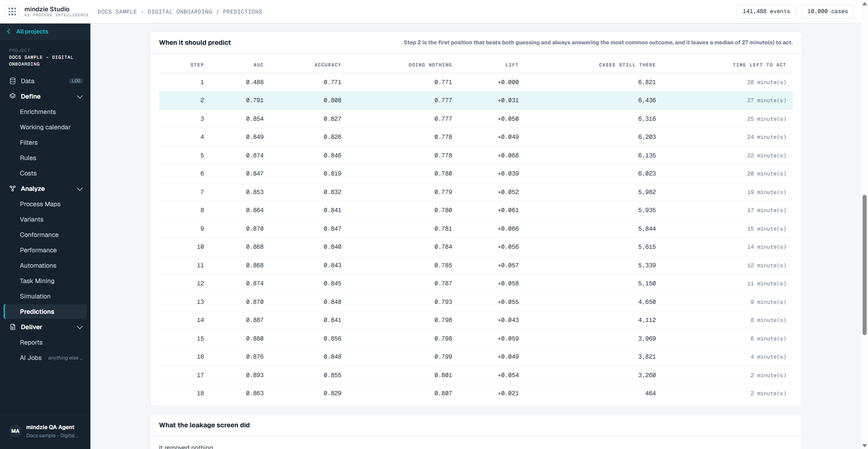The height and width of the screenshot is (449, 868).
Task: Click the Predictions breadcrumb
Action: tap(242, 12)
